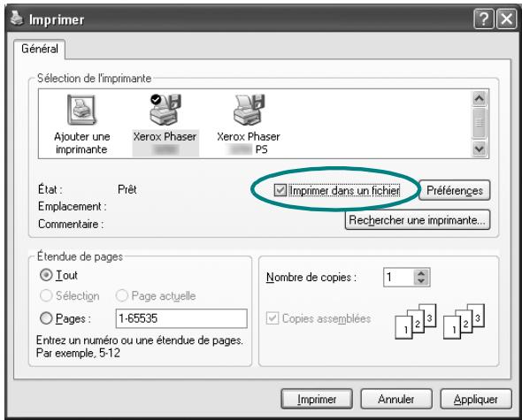Screen dimensions: 522x420
Task: Toggle the Copies assemblées checkbox
Action: click(272, 318)
